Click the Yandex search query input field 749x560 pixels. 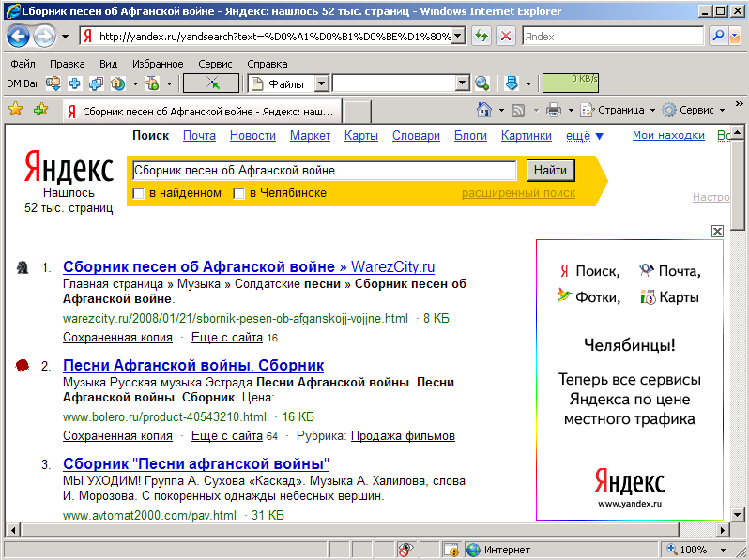click(325, 171)
